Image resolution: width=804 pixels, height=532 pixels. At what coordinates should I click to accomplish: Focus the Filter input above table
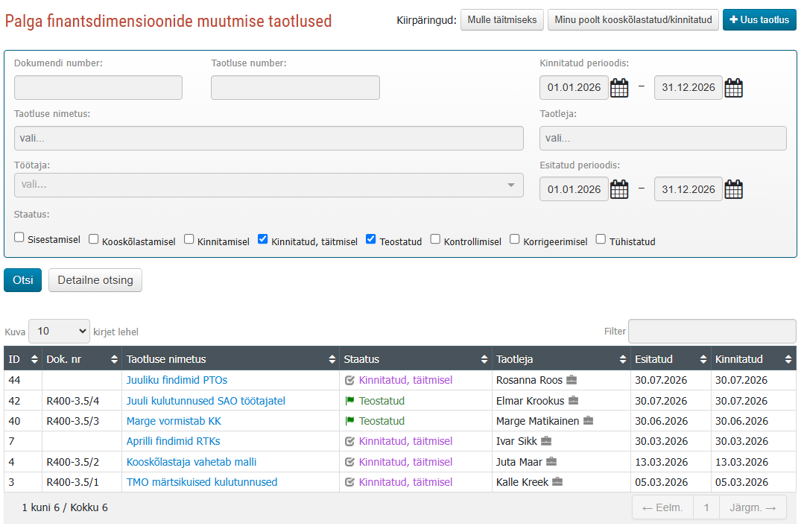click(x=712, y=331)
